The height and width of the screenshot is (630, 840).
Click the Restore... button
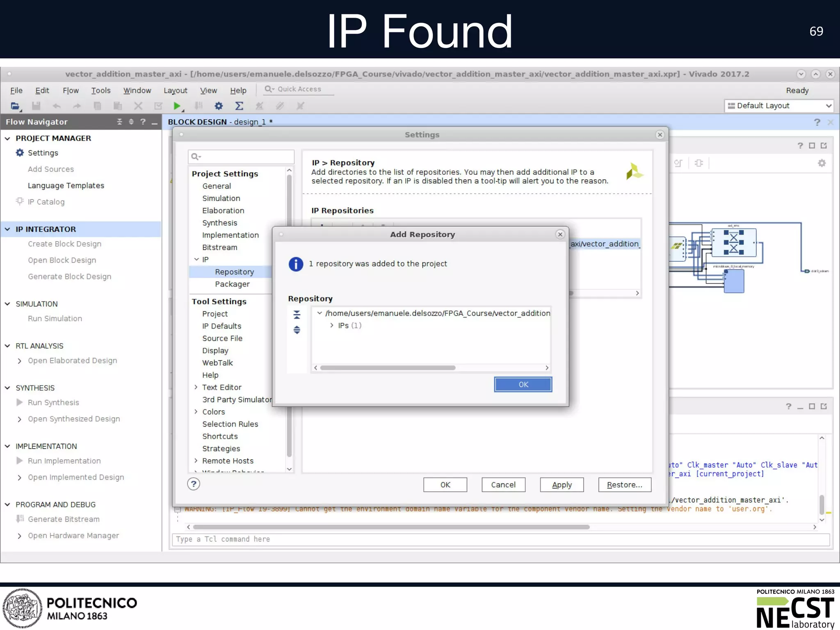[x=625, y=485]
